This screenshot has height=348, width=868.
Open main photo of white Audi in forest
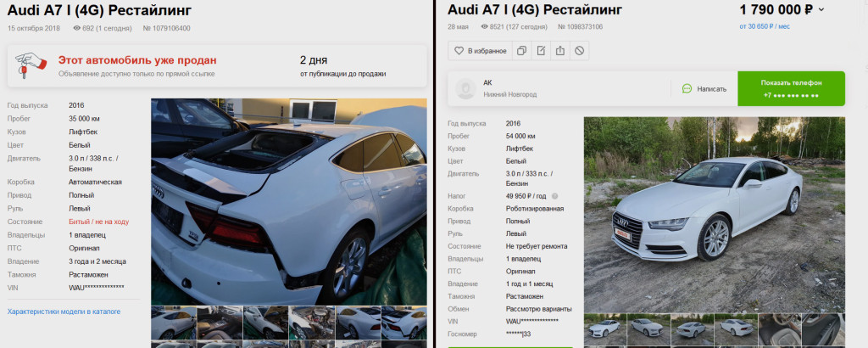point(714,215)
